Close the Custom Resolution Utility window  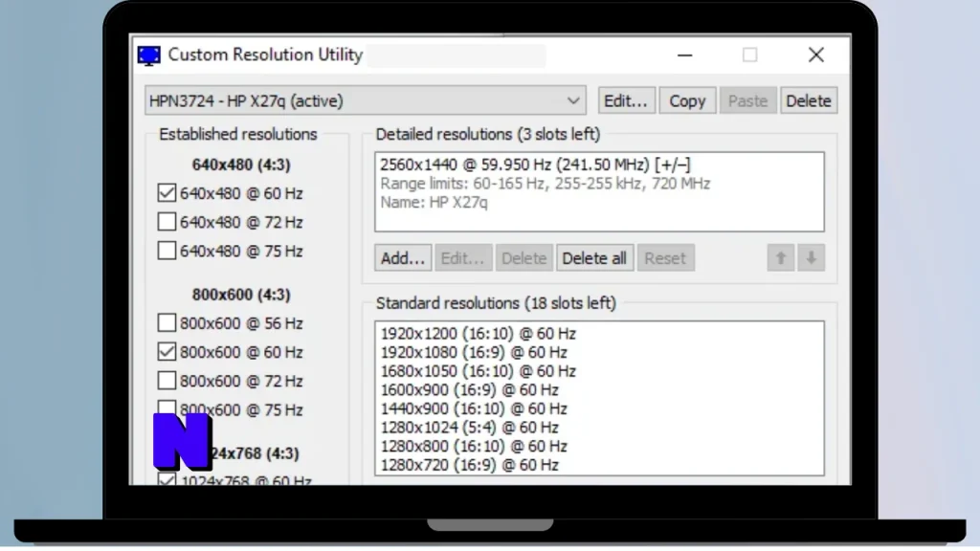815,55
